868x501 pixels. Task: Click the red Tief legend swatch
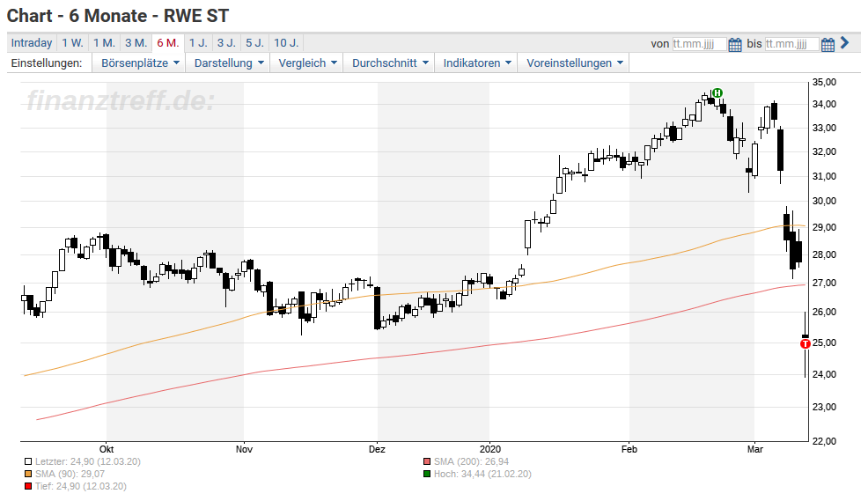(28, 487)
